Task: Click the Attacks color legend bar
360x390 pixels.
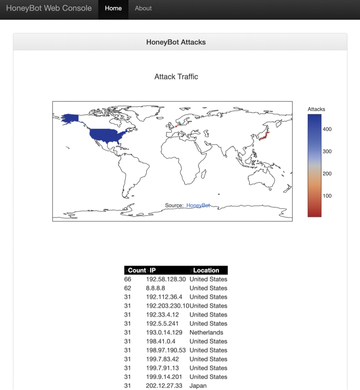Action: tap(314, 165)
